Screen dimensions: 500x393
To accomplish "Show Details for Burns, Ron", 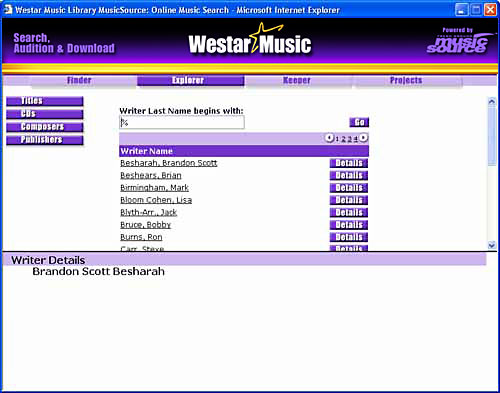I will [x=349, y=237].
